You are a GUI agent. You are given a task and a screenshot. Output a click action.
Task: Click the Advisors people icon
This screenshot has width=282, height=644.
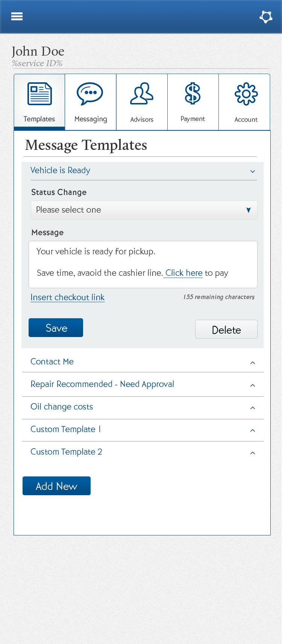(x=142, y=94)
